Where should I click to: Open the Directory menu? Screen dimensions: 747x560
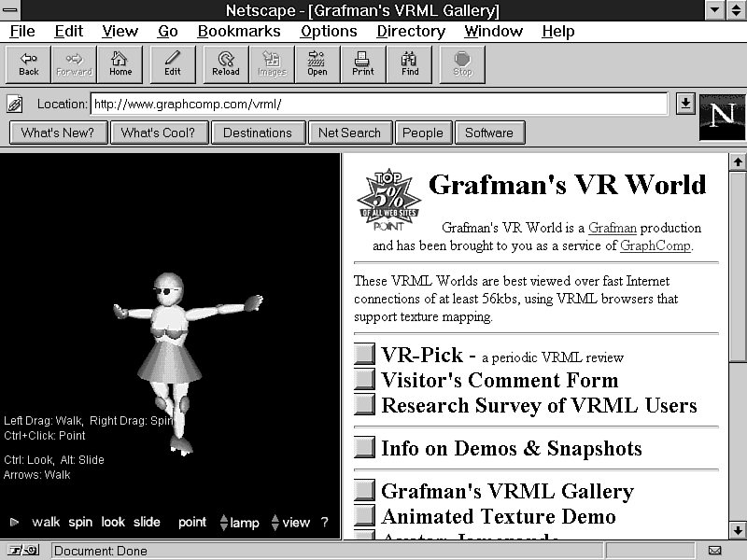(x=410, y=31)
